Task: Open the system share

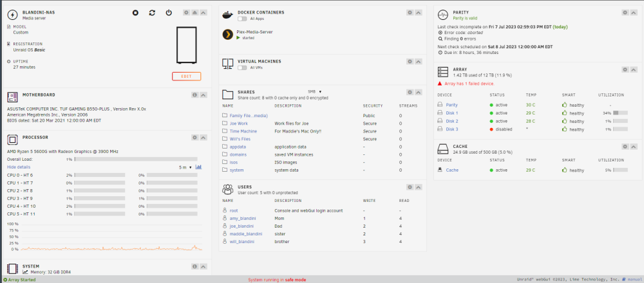Action: [x=236, y=170]
